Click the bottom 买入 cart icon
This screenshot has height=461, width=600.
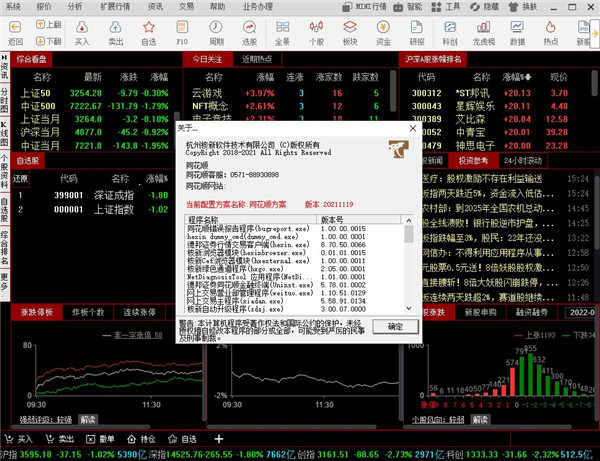(x=9, y=439)
